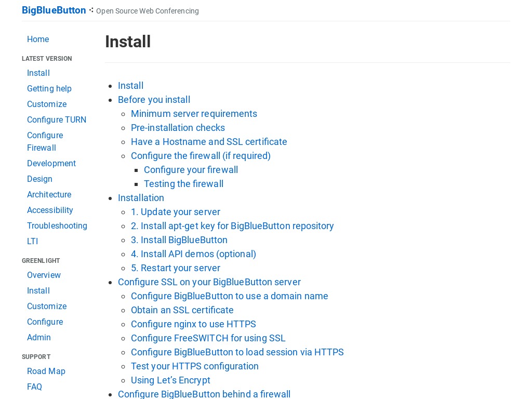Jump to Using Let's Encrypt
The width and height of the screenshot is (532, 399).
pyautogui.click(x=170, y=380)
